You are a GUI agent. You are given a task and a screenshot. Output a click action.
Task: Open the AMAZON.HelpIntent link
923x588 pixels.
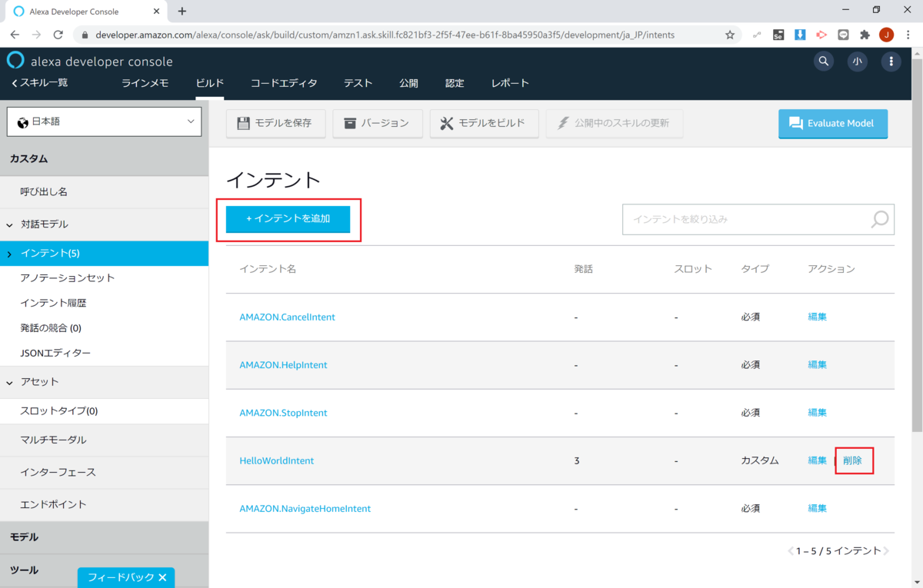(x=283, y=365)
